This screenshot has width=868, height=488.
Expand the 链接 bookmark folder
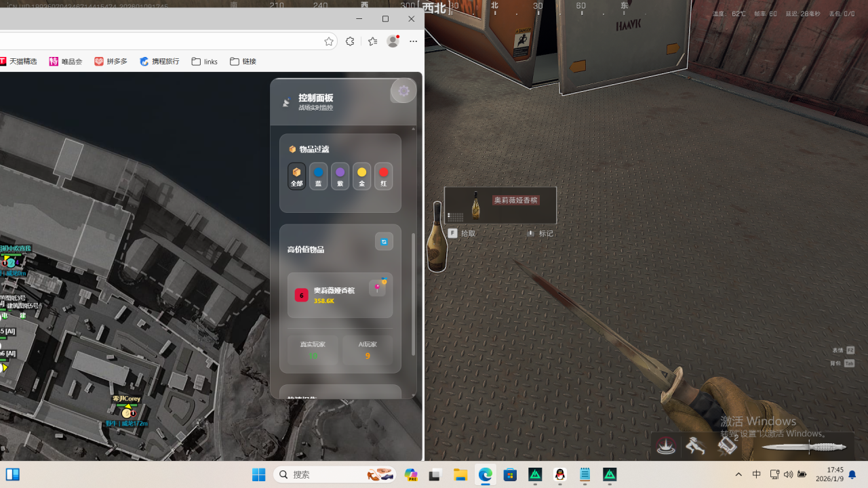coord(243,62)
